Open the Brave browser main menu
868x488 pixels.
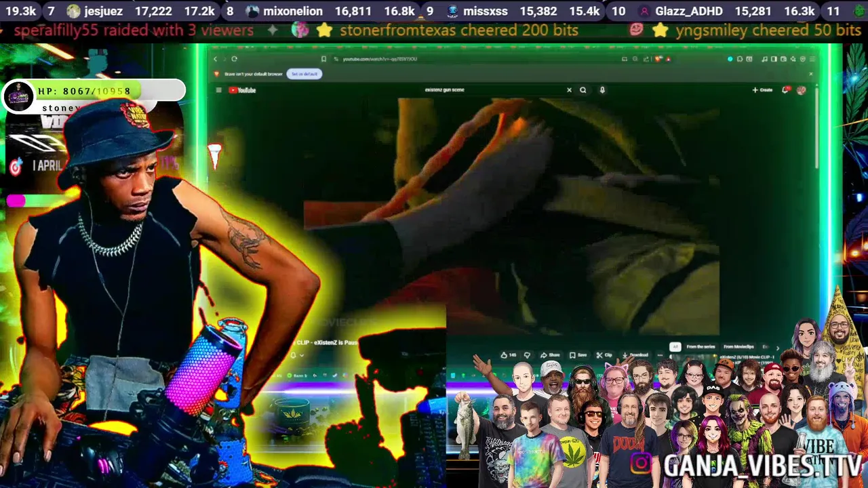point(812,59)
